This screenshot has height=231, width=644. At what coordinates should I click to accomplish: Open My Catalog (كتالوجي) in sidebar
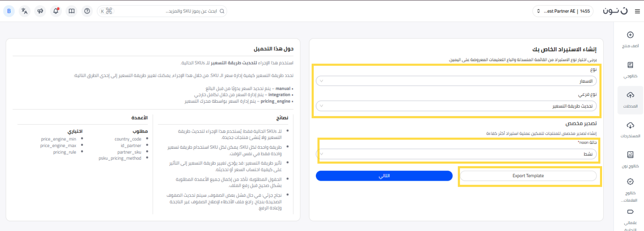[630, 65]
